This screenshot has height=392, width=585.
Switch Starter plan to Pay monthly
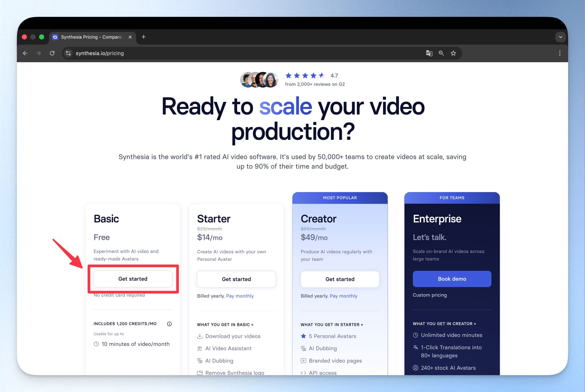tap(240, 296)
